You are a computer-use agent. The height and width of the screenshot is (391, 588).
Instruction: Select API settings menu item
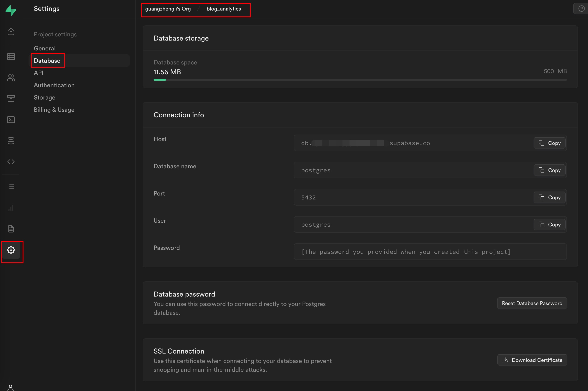point(39,73)
